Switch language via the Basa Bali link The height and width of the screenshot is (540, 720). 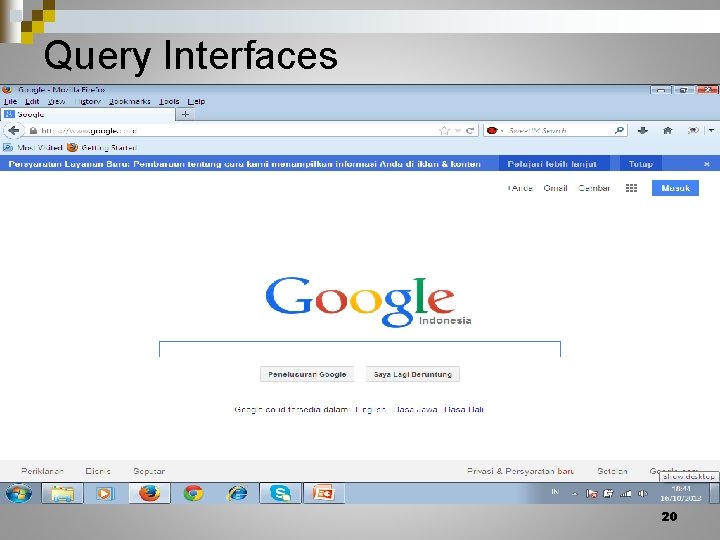464,409
